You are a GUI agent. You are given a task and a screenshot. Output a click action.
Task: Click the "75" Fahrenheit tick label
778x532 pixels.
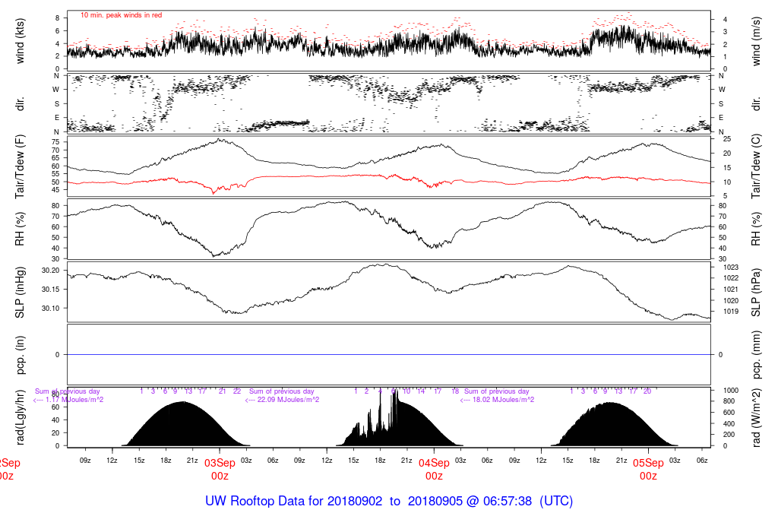click(55, 142)
